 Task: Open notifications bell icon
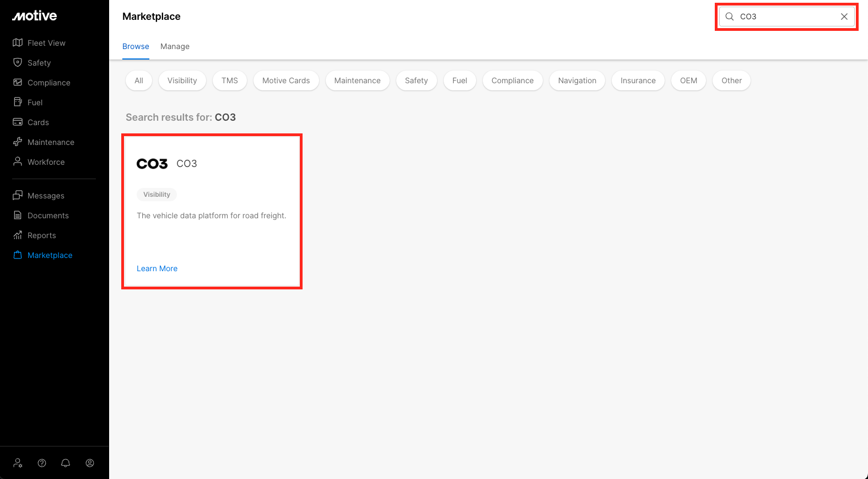(66, 463)
